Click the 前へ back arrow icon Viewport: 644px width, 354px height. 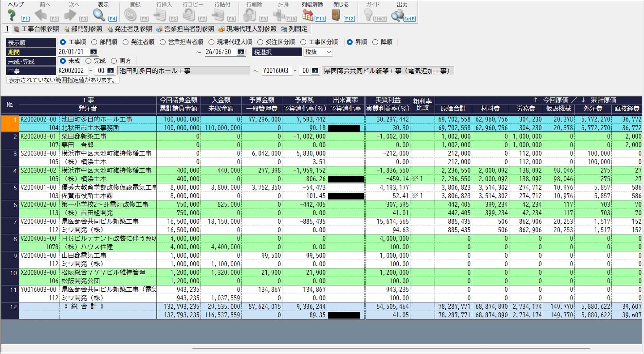click(x=41, y=15)
